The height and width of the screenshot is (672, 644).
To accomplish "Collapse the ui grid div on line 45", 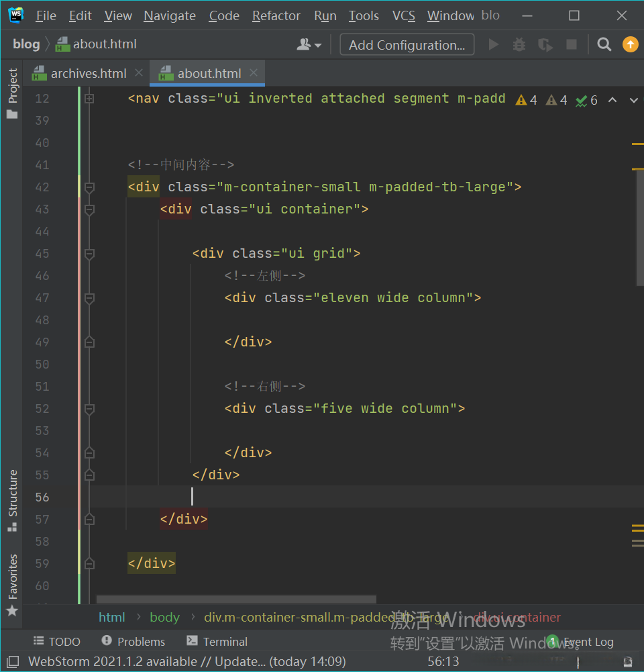I will 89,254.
